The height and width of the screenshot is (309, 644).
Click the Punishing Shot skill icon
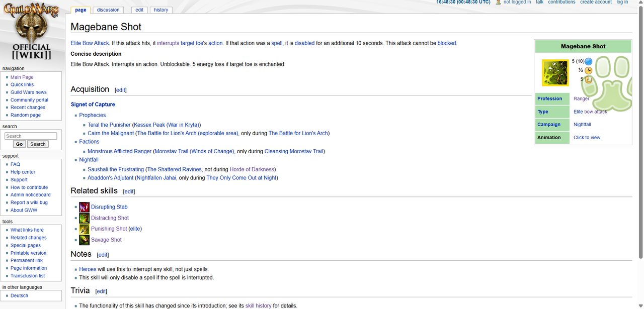tap(84, 229)
